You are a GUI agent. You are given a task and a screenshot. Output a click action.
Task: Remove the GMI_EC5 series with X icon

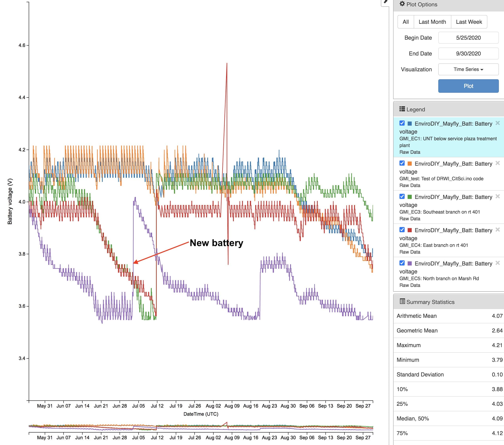498,263
